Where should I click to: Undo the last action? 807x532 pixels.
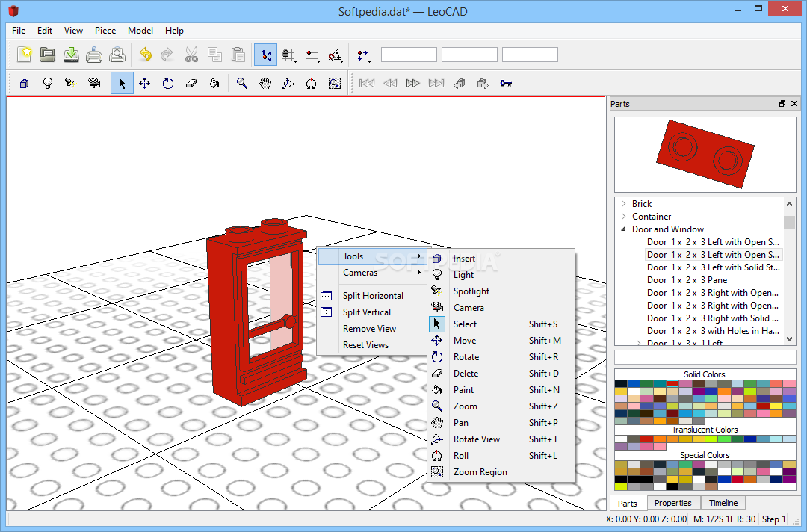[145, 55]
